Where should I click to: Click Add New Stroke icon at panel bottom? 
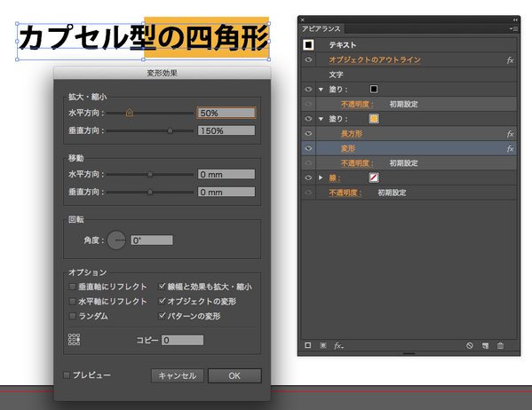tap(307, 345)
